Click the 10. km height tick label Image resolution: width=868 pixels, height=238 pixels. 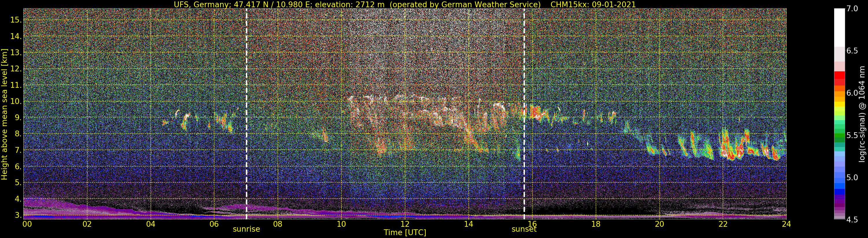pos(16,101)
